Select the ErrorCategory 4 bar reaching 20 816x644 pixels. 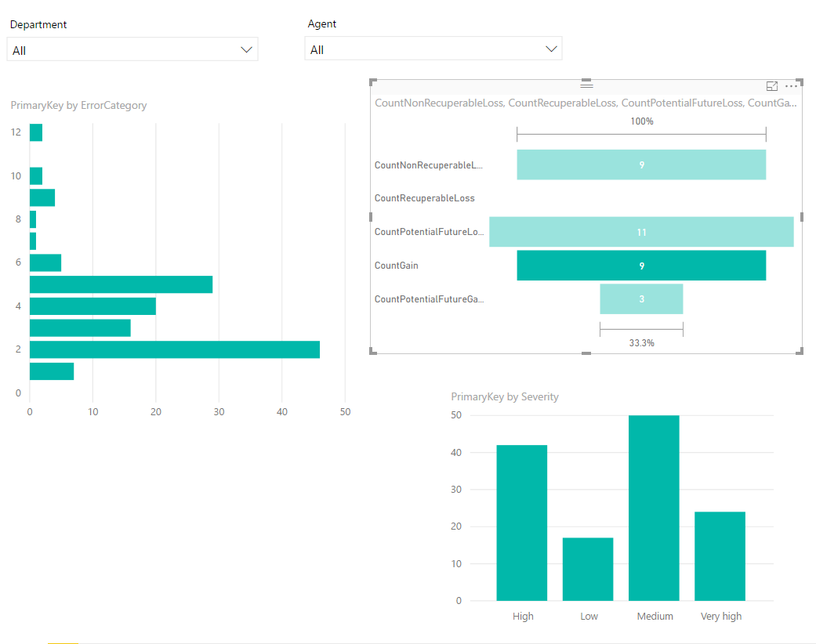coord(92,306)
